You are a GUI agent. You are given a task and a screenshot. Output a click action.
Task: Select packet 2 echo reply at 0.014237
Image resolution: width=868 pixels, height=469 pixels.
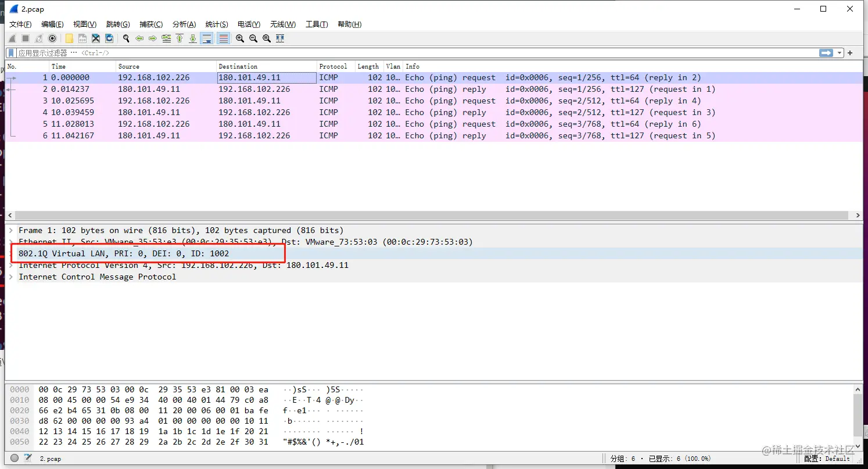click(434, 89)
